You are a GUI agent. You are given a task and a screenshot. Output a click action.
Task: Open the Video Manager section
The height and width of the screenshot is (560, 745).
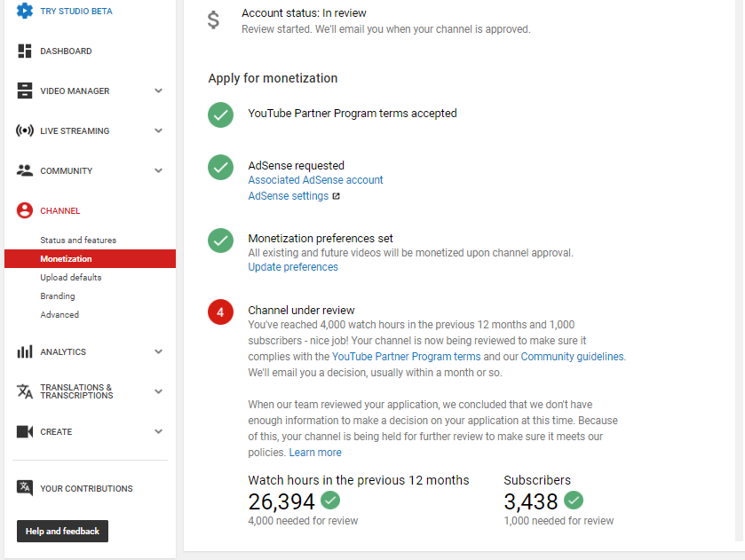click(75, 91)
